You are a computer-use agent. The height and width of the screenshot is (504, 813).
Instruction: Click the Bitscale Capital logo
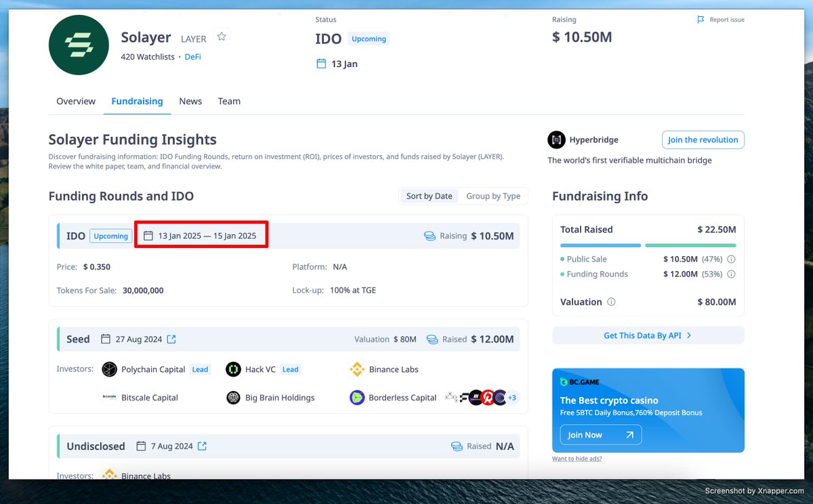(x=109, y=397)
